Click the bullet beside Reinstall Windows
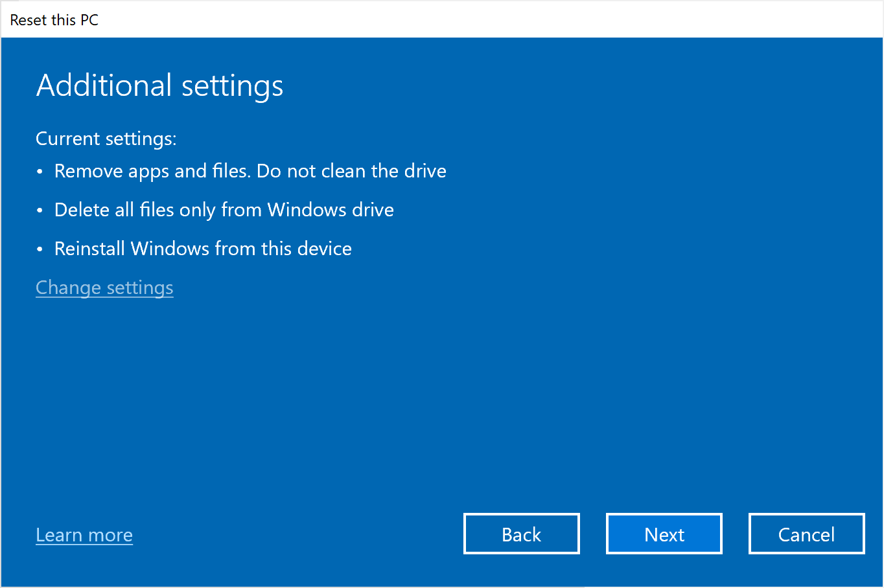The width and height of the screenshot is (884, 588). (x=40, y=248)
